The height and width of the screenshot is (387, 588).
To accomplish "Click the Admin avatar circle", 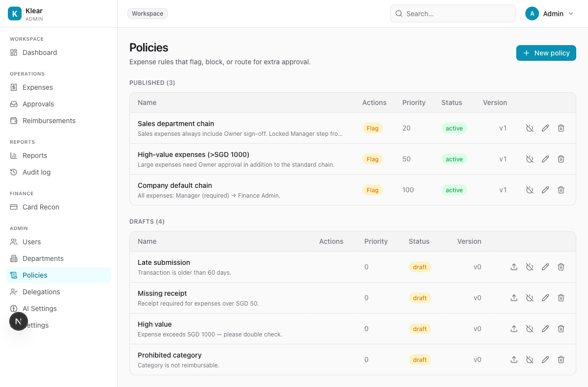I will [532, 14].
